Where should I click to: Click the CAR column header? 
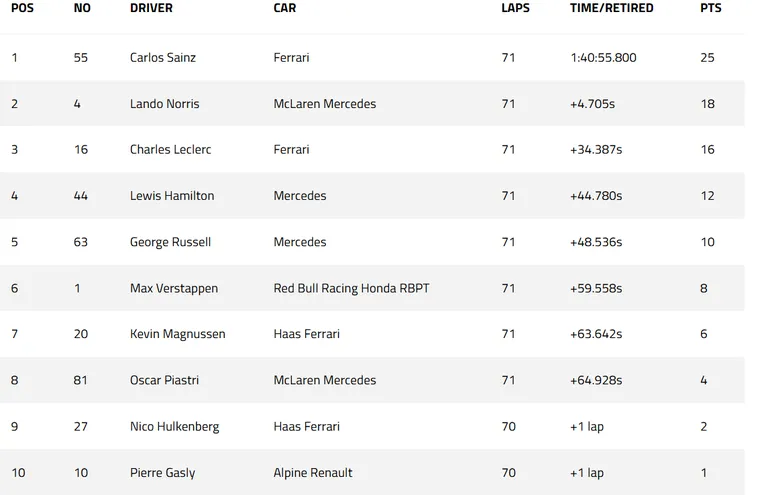click(285, 8)
